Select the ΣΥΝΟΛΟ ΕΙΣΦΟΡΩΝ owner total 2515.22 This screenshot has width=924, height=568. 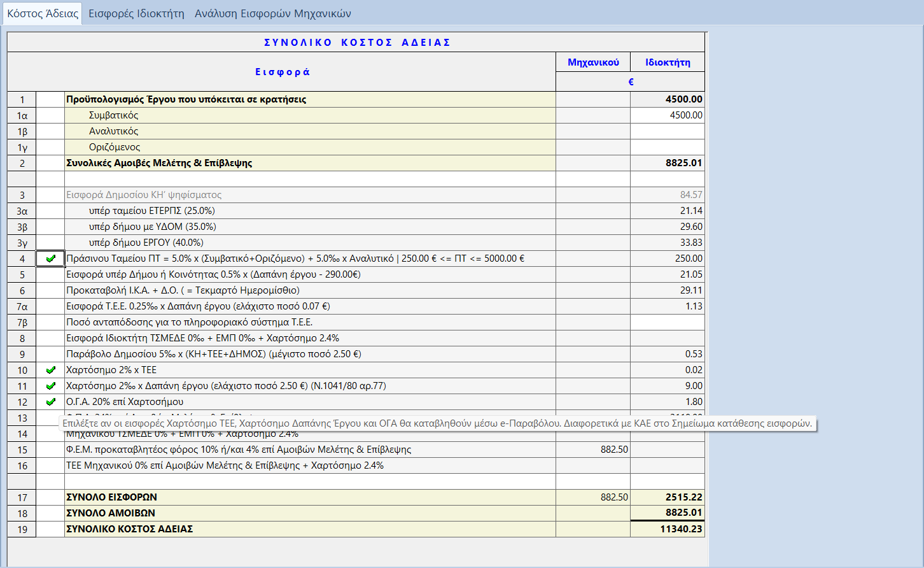667,497
